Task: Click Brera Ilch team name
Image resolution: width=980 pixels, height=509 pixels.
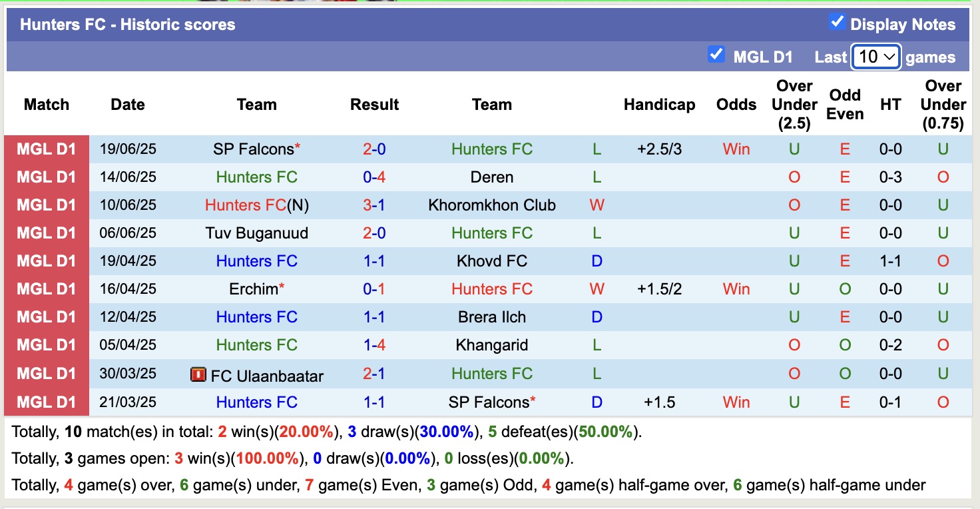Action: (x=492, y=317)
